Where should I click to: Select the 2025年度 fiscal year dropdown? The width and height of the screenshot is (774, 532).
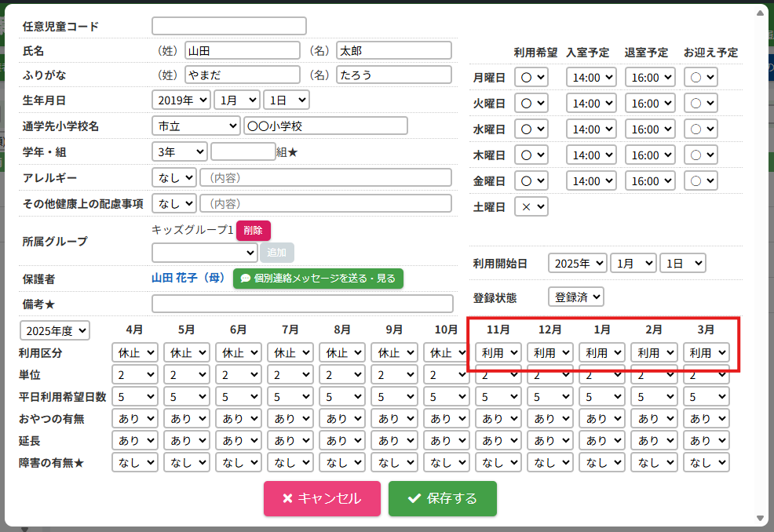tap(55, 330)
